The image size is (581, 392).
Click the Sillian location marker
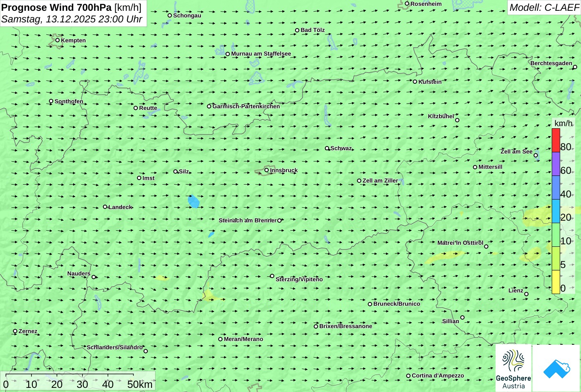462,318
